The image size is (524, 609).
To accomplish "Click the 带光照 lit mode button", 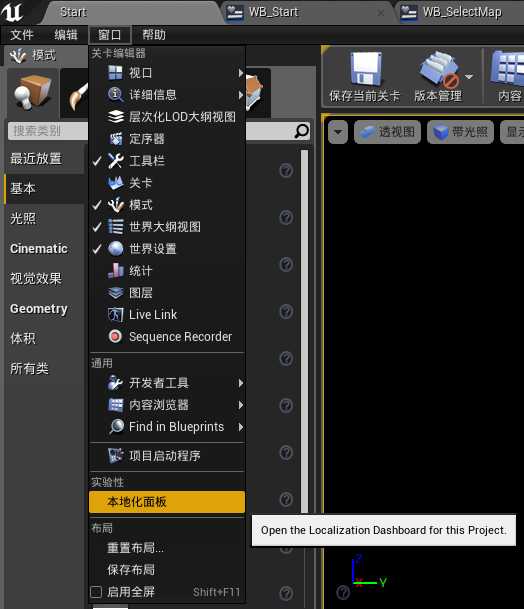I will point(460,132).
